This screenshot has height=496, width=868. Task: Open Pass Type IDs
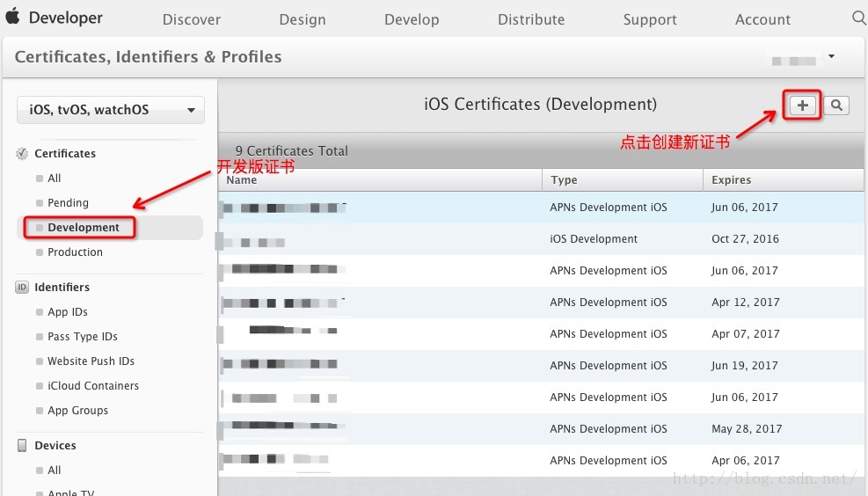83,337
